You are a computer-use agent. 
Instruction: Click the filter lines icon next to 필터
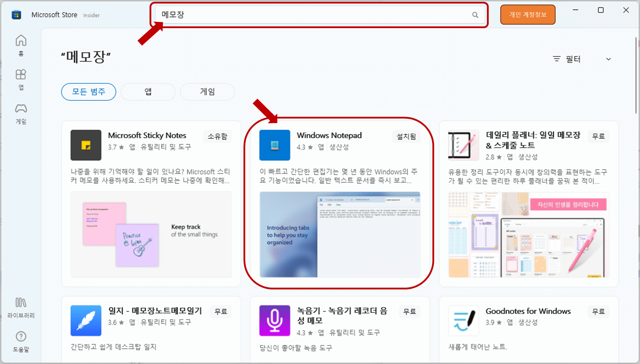click(x=557, y=59)
